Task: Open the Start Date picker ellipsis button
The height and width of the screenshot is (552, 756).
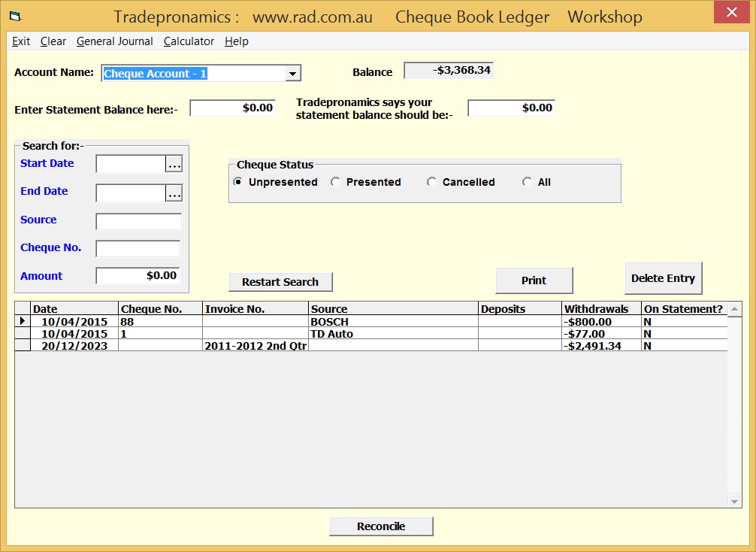Action: tap(174, 164)
